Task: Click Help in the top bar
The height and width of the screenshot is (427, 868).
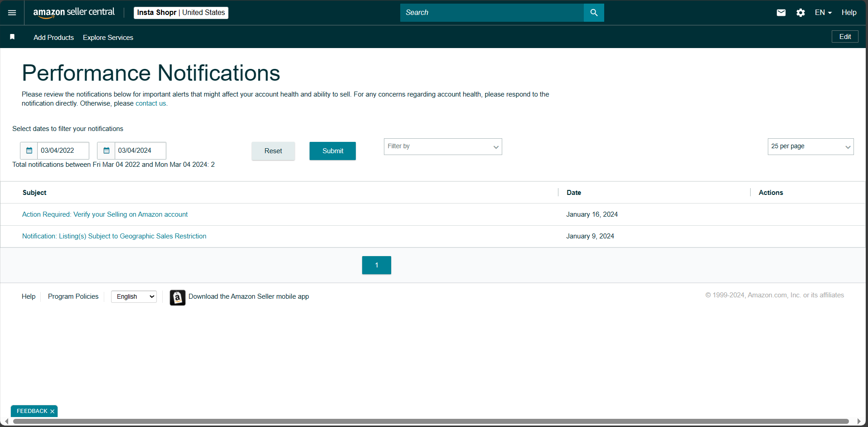Action: click(849, 13)
